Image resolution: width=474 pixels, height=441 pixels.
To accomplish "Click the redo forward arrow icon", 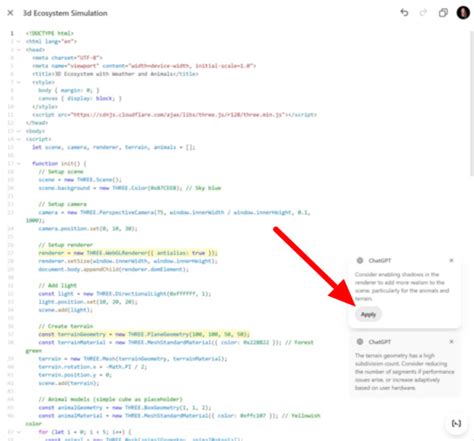I will click(x=423, y=13).
